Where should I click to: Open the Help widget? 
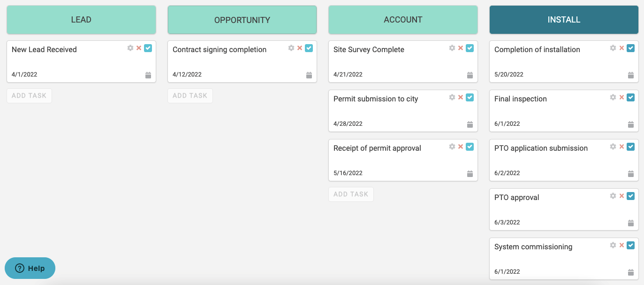tap(30, 269)
